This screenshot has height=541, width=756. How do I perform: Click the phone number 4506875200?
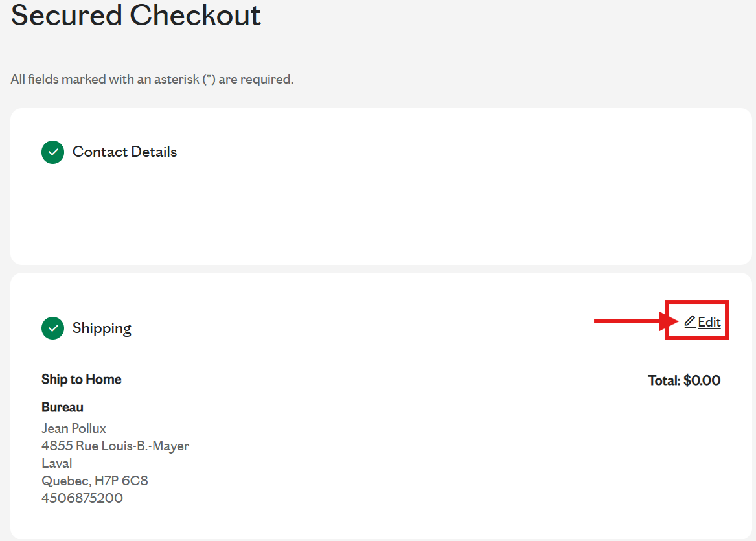click(82, 498)
